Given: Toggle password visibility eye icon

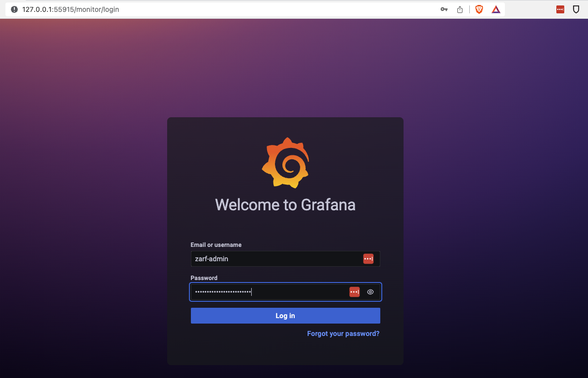Looking at the screenshot, I should pos(370,292).
